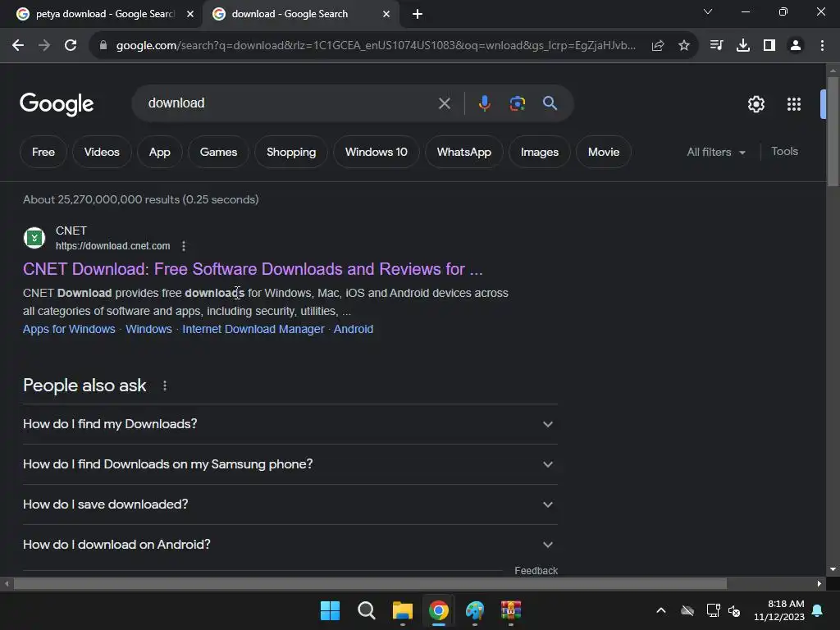Open a new browser tab
Image resolution: width=840 pixels, height=630 pixels.
pos(418,14)
